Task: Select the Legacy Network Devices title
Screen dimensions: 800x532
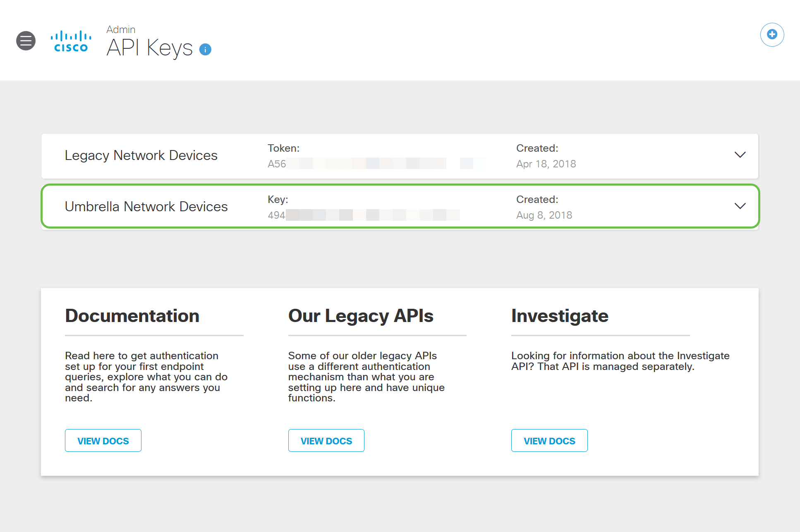Action: click(141, 155)
